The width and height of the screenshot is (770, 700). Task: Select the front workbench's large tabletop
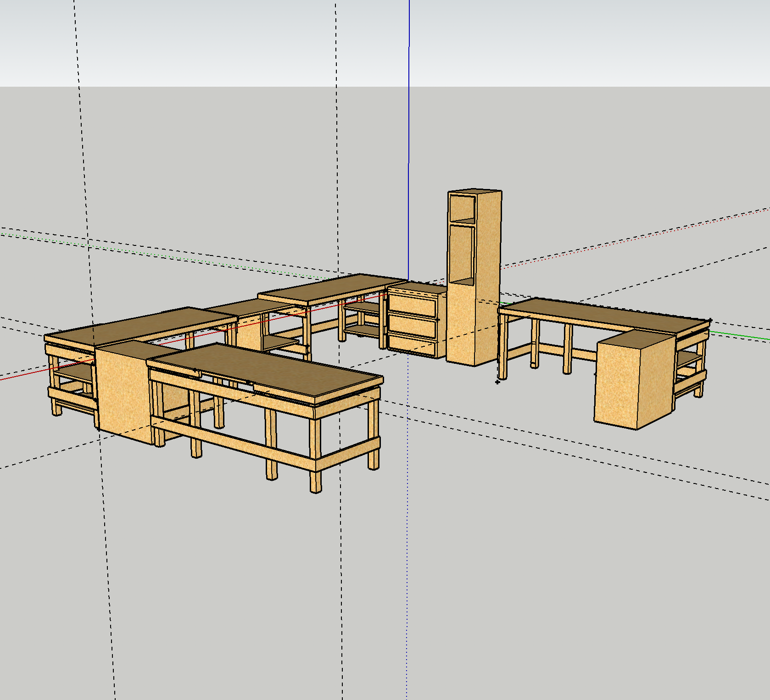coord(265,370)
